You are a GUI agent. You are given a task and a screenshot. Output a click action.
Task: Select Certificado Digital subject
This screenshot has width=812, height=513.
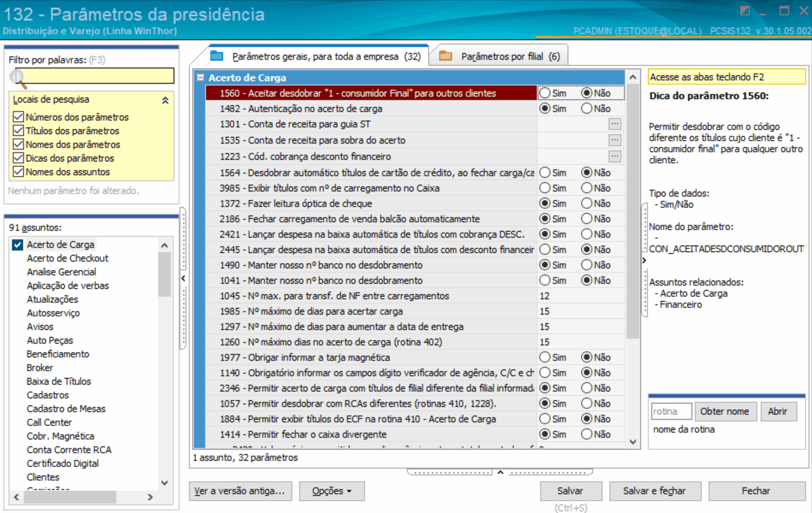[63, 463]
